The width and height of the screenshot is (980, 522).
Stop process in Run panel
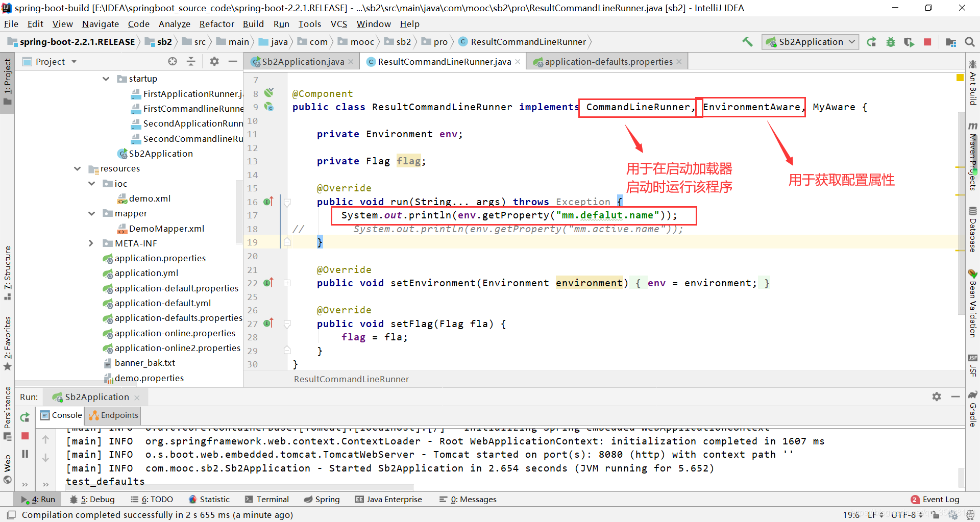25,436
